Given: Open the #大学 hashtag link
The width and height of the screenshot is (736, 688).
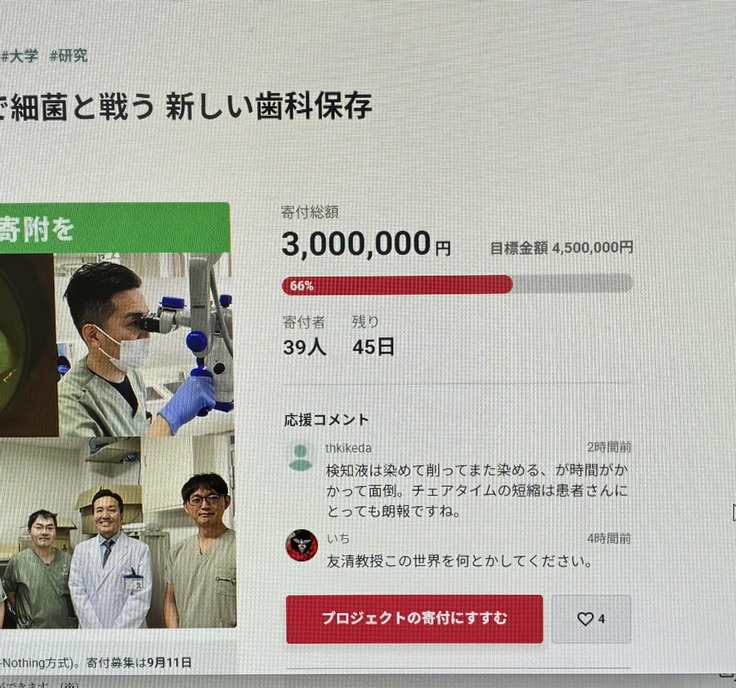Looking at the screenshot, I should [x=19, y=56].
